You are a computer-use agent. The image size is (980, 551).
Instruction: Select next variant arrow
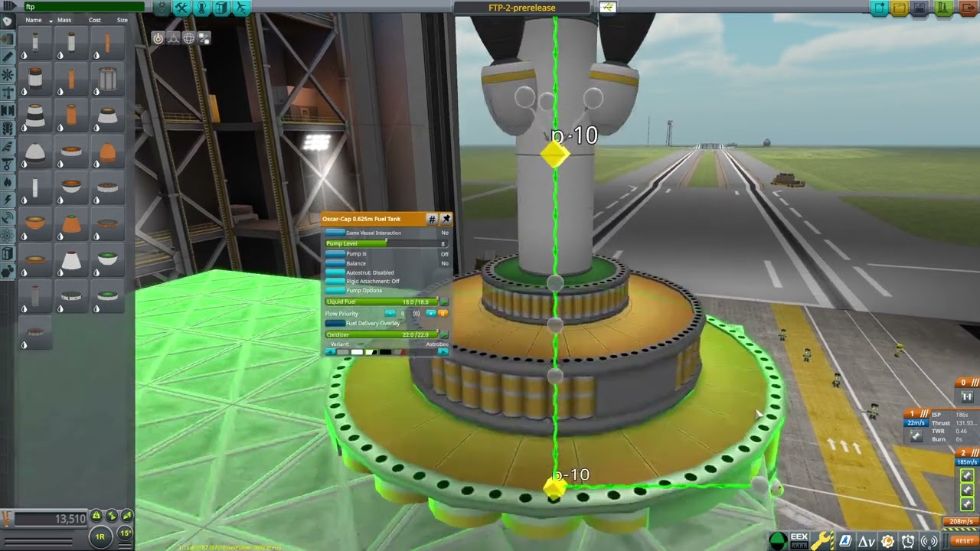(x=443, y=352)
